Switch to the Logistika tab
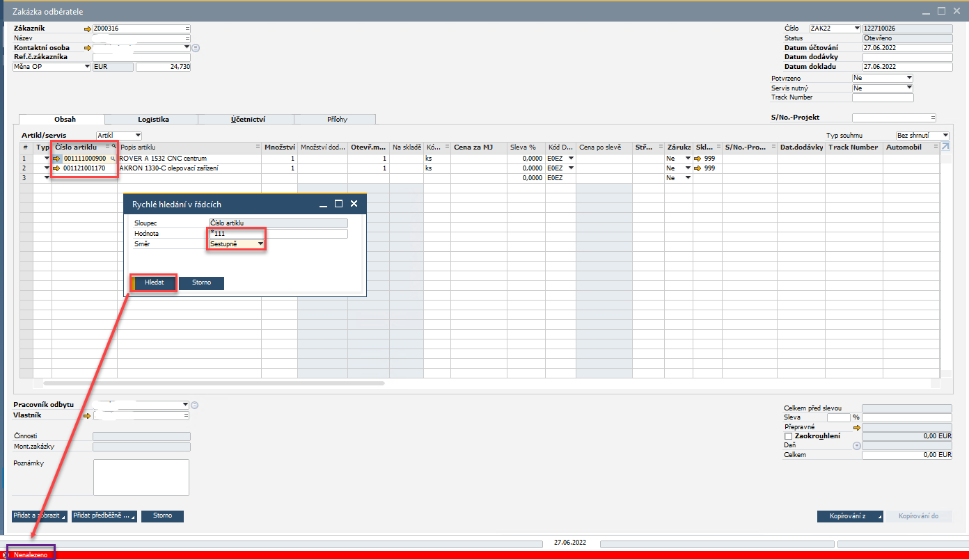Image resolution: width=969 pixels, height=560 pixels. click(x=153, y=120)
